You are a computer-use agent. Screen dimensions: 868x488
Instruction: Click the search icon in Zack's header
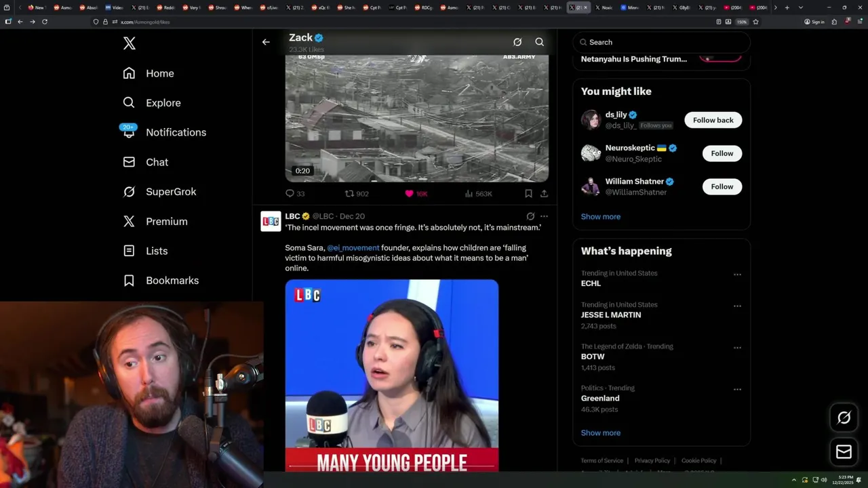coord(540,42)
